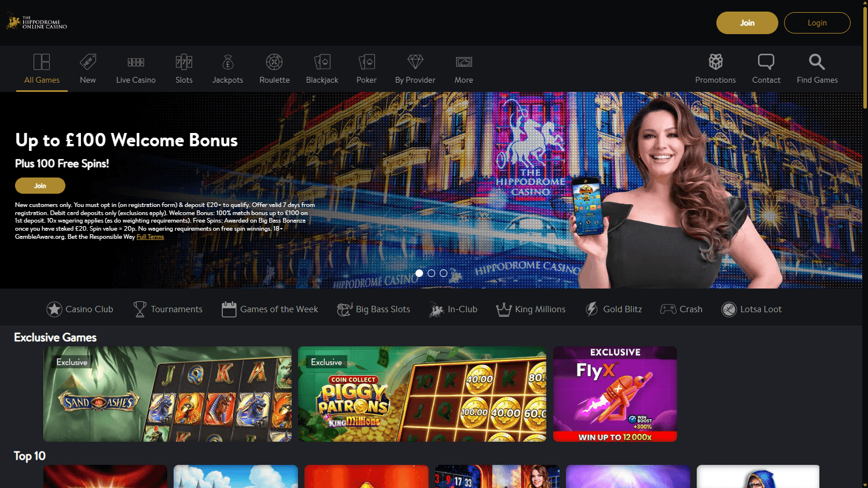Open the More games icon

tap(464, 62)
